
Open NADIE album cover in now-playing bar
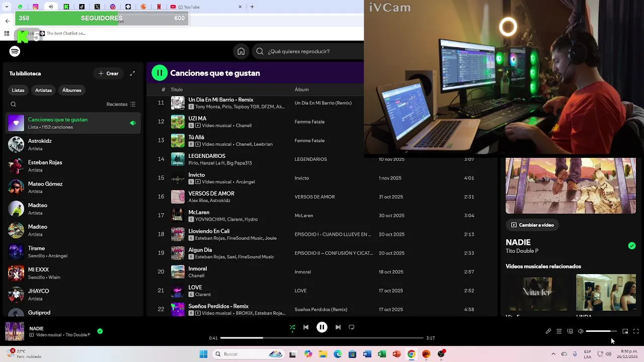15,331
